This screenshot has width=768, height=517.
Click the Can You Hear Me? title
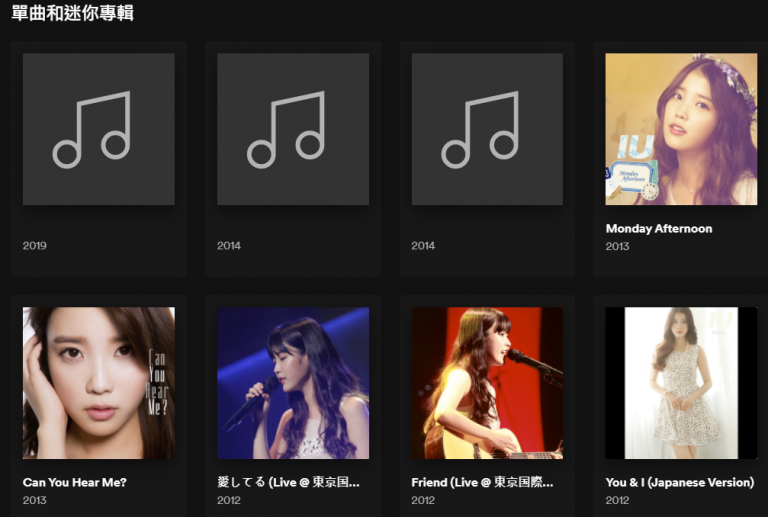(74, 482)
